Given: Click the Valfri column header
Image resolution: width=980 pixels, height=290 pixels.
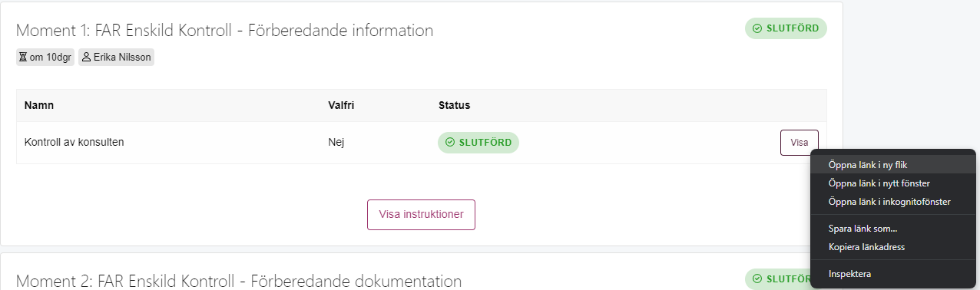Looking at the screenshot, I should [x=341, y=105].
